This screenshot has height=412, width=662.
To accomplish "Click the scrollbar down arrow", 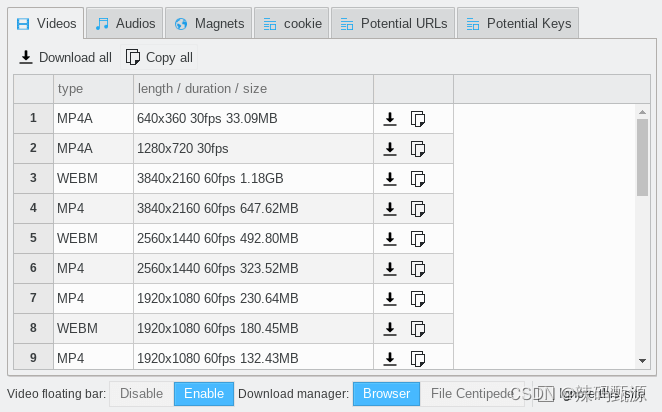I will pos(643,360).
